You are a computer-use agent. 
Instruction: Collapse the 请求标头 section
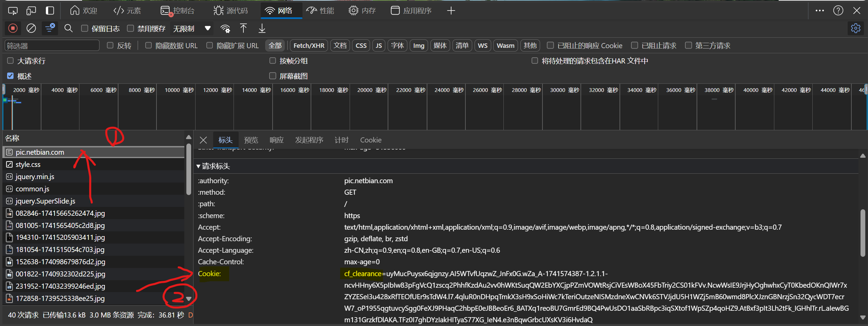pos(199,166)
